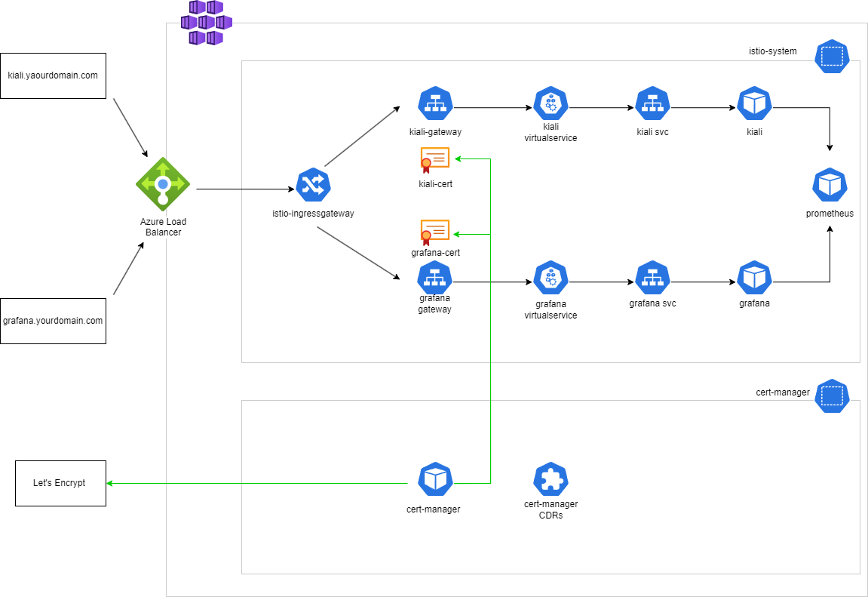The width and height of the screenshot is (868, 597).
Task: Click the 'grafana-cert' label text
Action: (435, 253)
